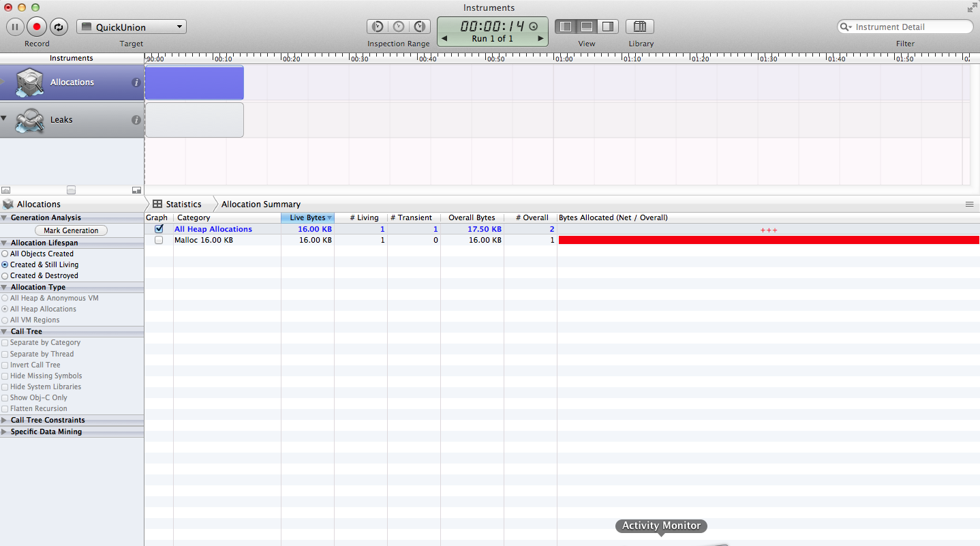Toggle the bottom detail pane view button
This screenshot has height=546, width=980.
coord(586,27)
